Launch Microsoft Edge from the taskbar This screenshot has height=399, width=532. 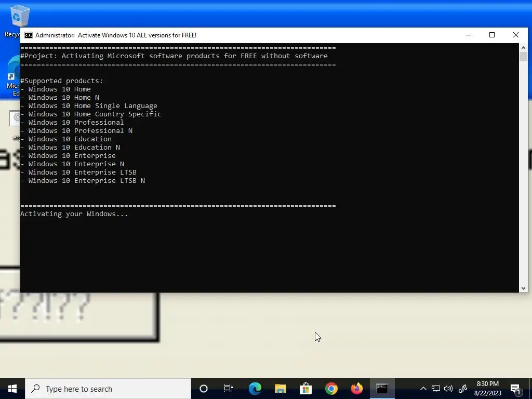click(x=255, y=389)
